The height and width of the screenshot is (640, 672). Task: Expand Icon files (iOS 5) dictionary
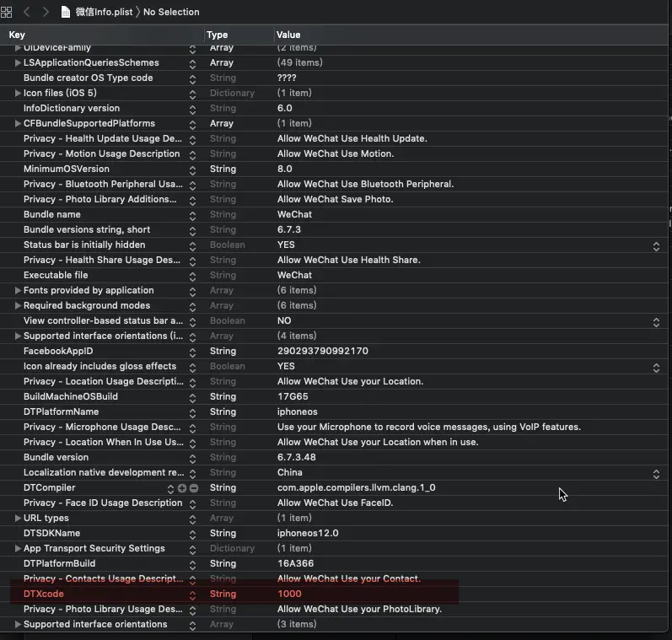[x=18, y=93]
